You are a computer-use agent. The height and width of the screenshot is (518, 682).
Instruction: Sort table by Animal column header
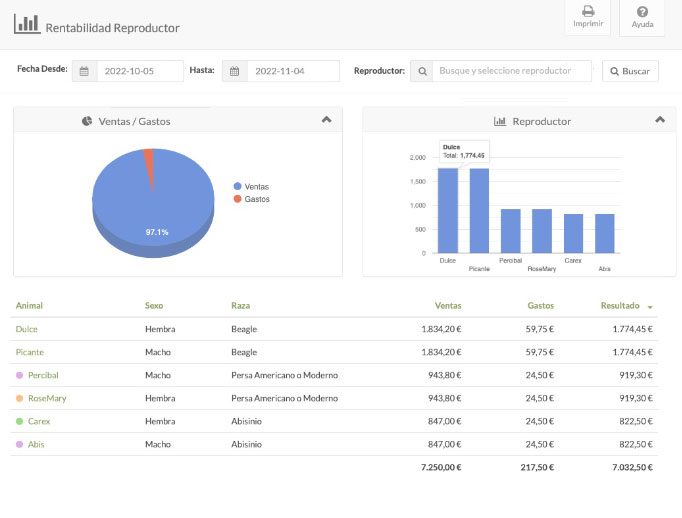[x=29, y=306]
